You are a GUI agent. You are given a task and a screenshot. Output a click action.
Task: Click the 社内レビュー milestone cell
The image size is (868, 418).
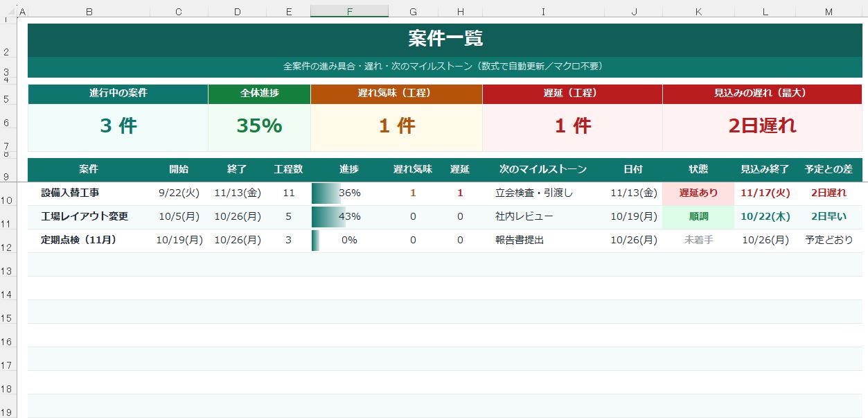543,217
